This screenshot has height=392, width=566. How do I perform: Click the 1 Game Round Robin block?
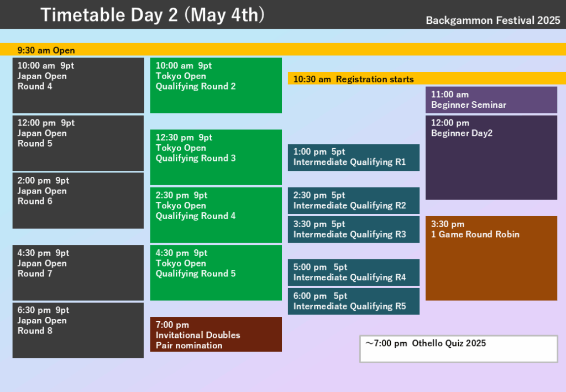click(x=491, y=258)
